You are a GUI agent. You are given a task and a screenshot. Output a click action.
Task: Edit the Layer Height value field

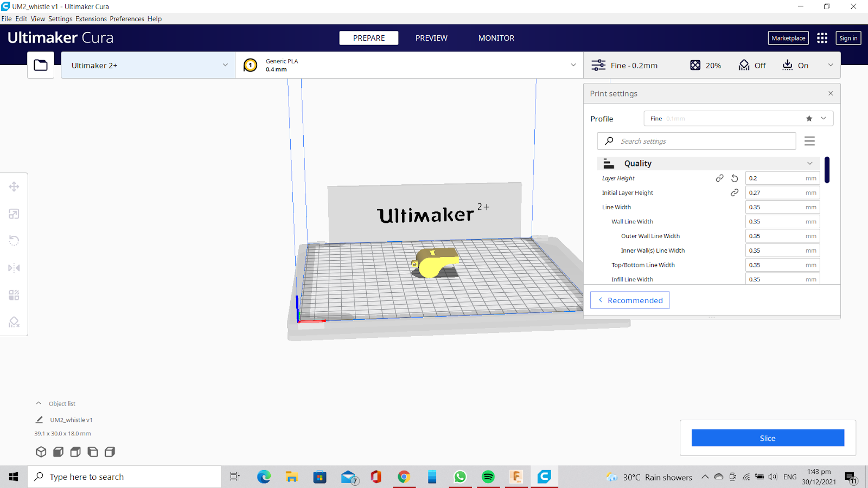(782, 178)
